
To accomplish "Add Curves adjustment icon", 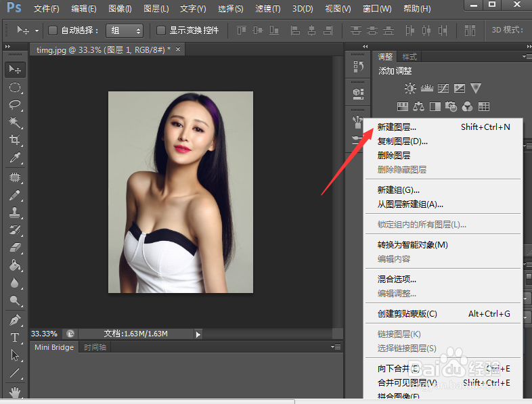I will (x=443, y=89).
